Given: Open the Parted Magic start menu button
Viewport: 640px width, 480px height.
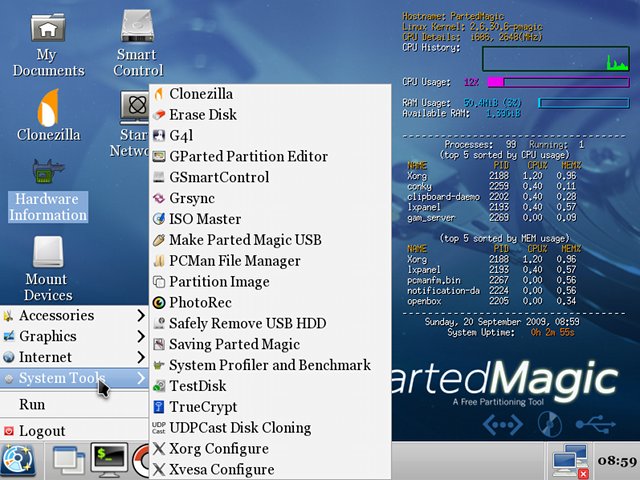Looking at the screenshot, I should click(18, 461).
